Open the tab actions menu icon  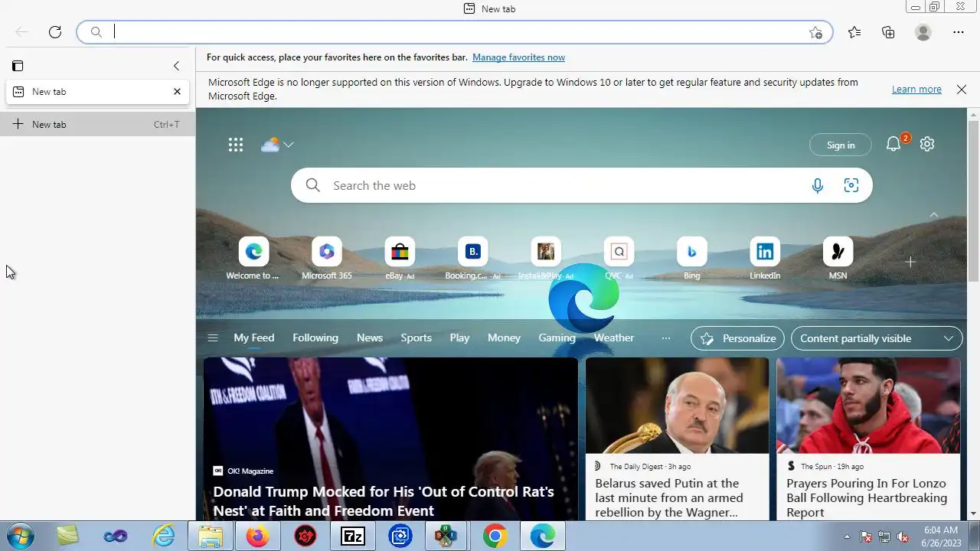18,66
